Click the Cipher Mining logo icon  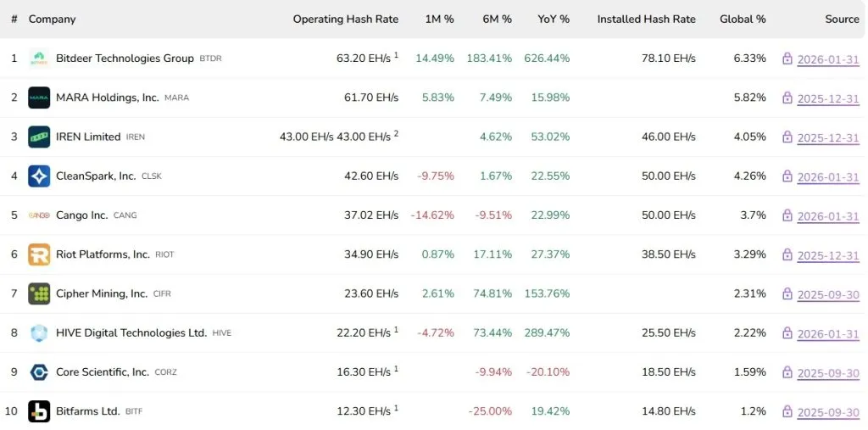[x=39, y=293]
